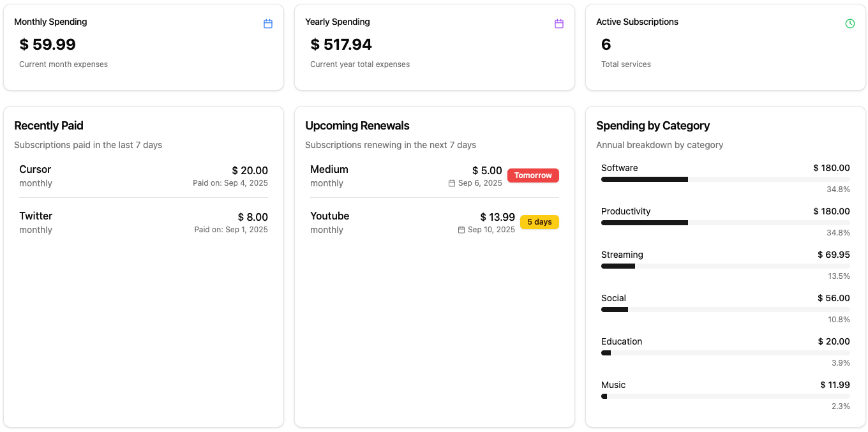Click the Yearly Spending card title
This screenshot has width=868, height=432.
click(338, 22)
